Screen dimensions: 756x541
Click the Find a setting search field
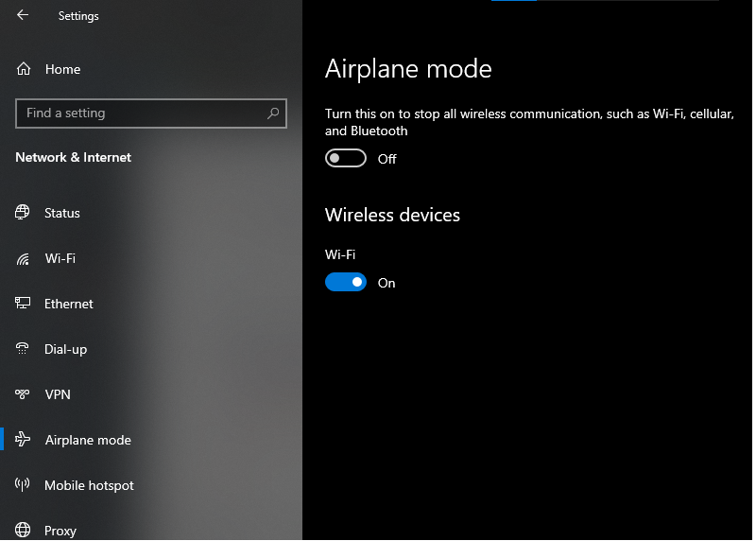click(151, 113)
